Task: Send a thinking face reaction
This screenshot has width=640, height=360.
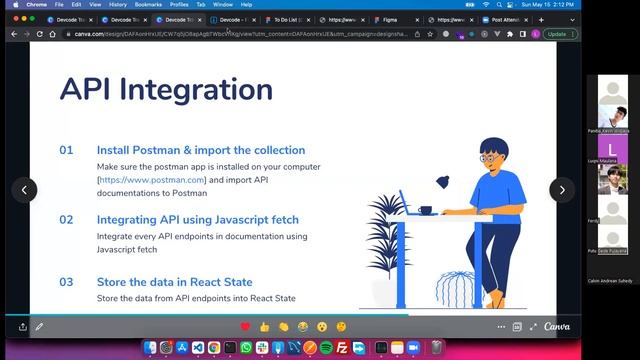Action: point(341,327)
